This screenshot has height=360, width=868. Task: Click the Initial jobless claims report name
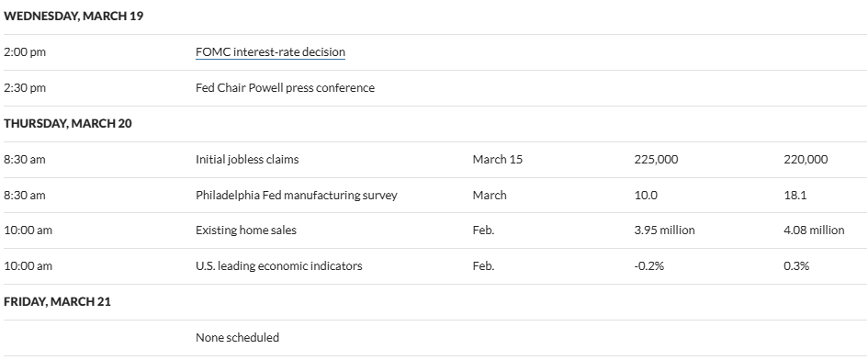pos(247,160)
